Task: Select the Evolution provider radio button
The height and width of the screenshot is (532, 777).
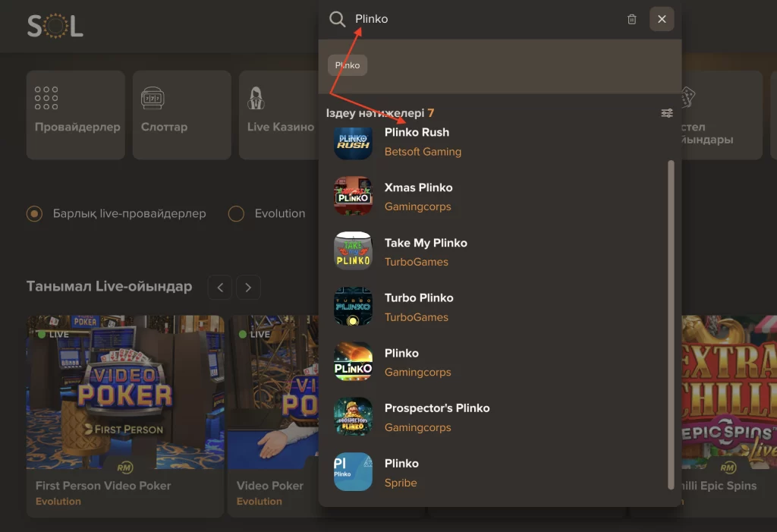Action: tap(236, 214)
